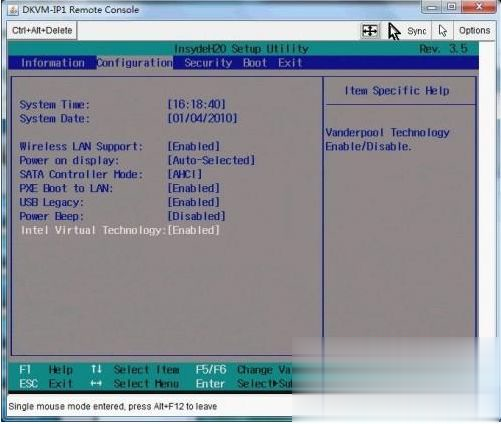Click the 'Power Beep:' label
Viewport: 501px width, 424px height.
[x=52, y=216]
